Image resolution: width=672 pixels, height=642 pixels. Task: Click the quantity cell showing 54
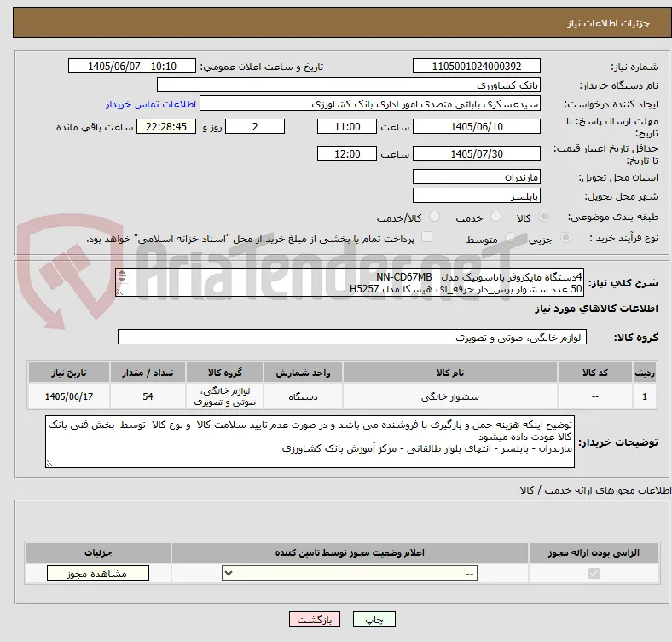pos(148,396)
